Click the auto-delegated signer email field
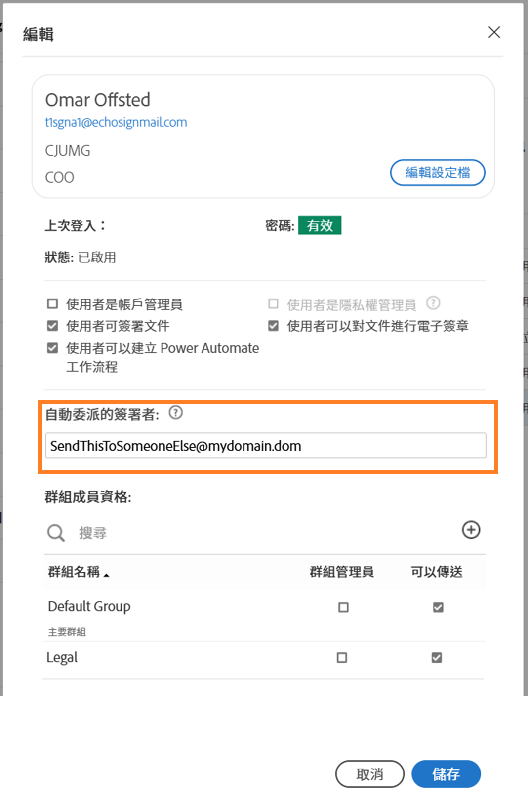 tap(266, 446)
